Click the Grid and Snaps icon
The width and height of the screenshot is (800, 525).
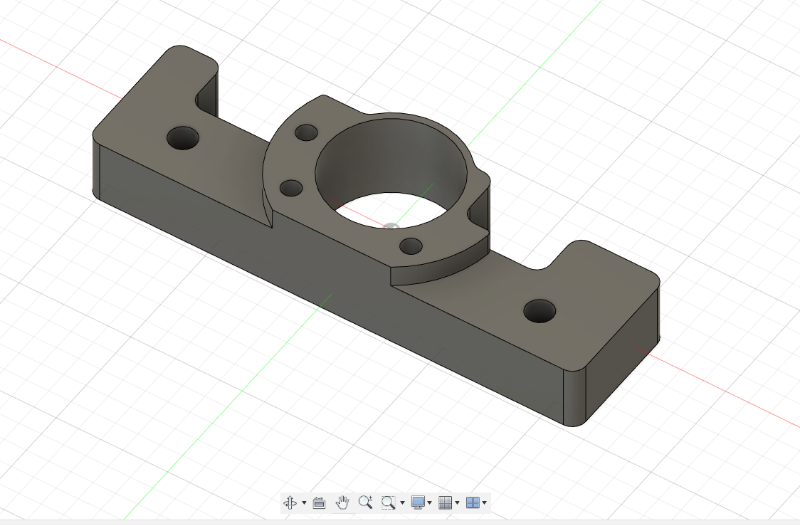pyautogui.click(x=445, y=502)
